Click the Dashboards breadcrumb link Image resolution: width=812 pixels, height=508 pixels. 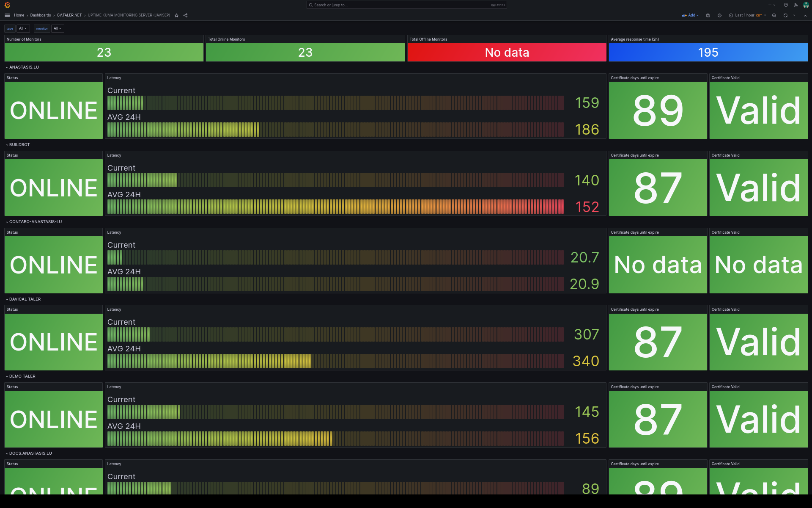click(x=41, y=15)
